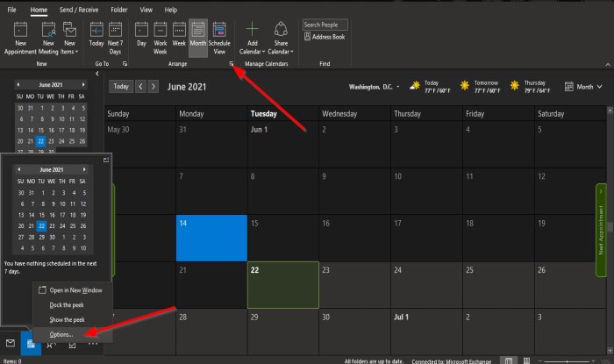Switch to Day view
614x364 pixels.
(x=141, y=35)
